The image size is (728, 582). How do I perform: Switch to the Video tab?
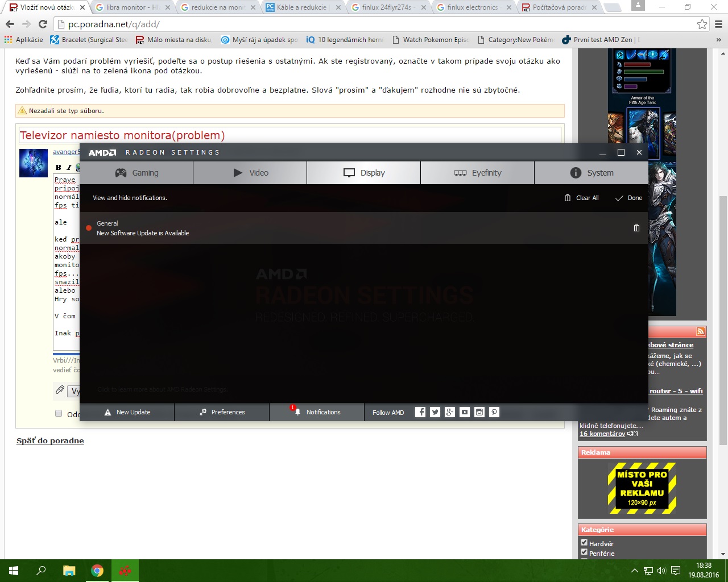click(x=250, y=173)
